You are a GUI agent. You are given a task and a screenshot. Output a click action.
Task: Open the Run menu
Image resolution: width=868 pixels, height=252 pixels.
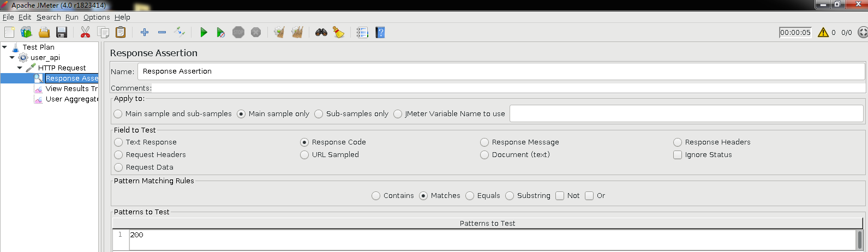[x=72, y=17]
